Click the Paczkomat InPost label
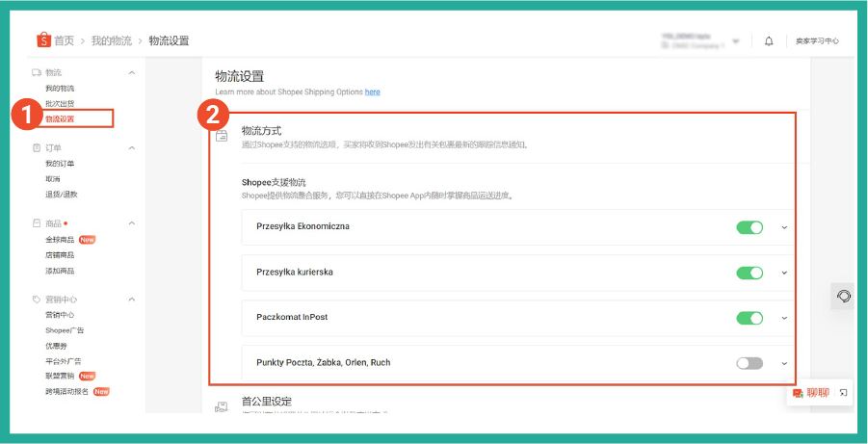Viewport: 868px width, 444px height. tap(292, 317)
